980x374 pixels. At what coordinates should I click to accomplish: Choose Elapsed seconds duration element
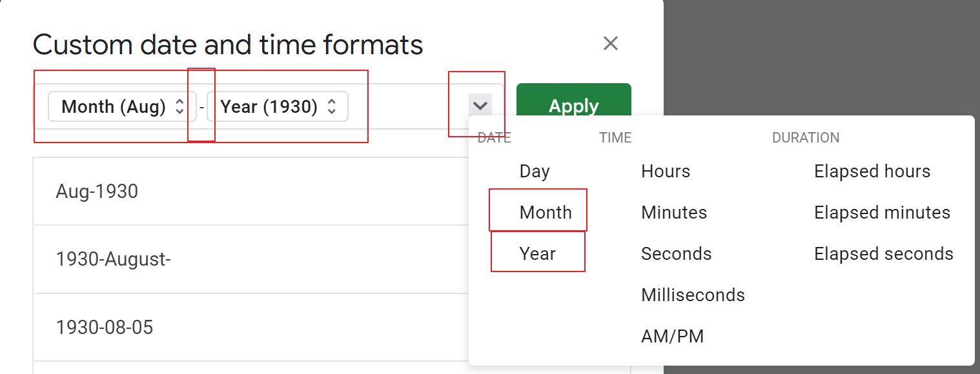[884, 253]
